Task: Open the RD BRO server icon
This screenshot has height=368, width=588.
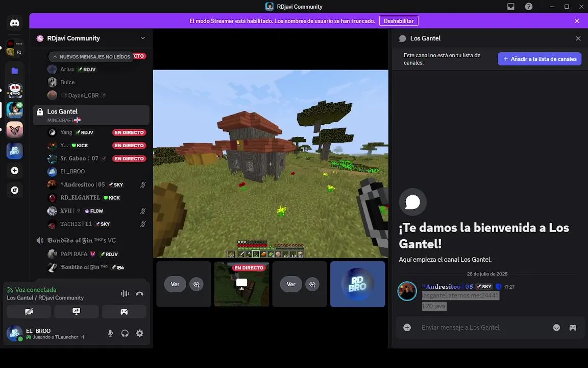Action: coord(15,151)
